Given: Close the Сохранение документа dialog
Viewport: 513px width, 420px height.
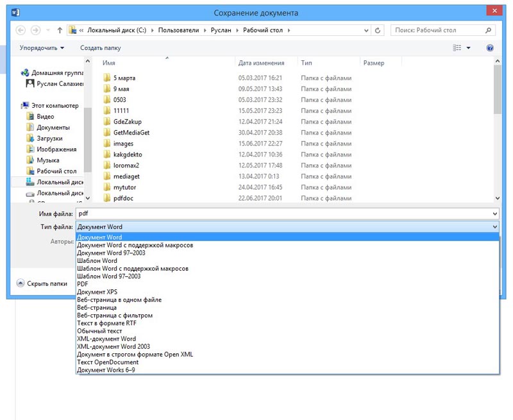Looking at the screenshot, I should point(494,11).
